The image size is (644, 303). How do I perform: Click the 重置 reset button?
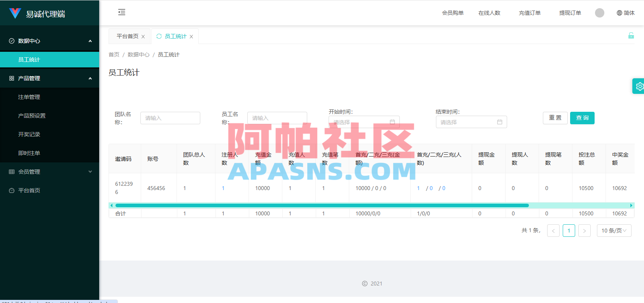(x=555, y=118)
